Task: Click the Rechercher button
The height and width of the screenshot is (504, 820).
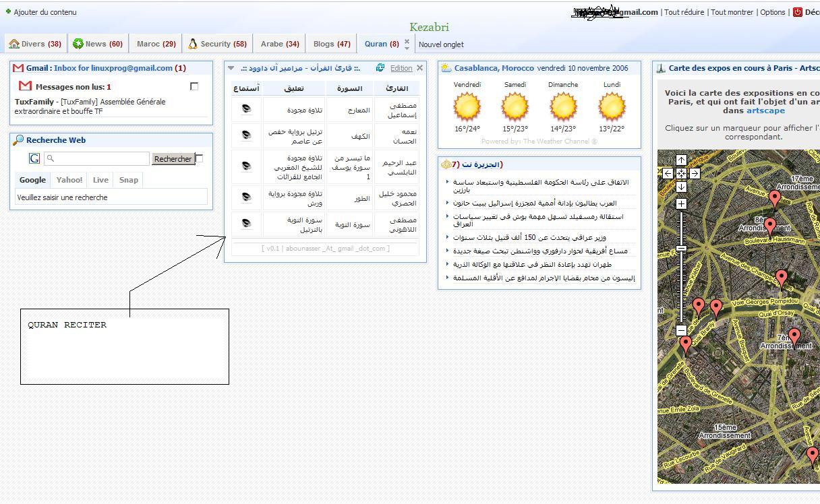Action: [173, 159]
